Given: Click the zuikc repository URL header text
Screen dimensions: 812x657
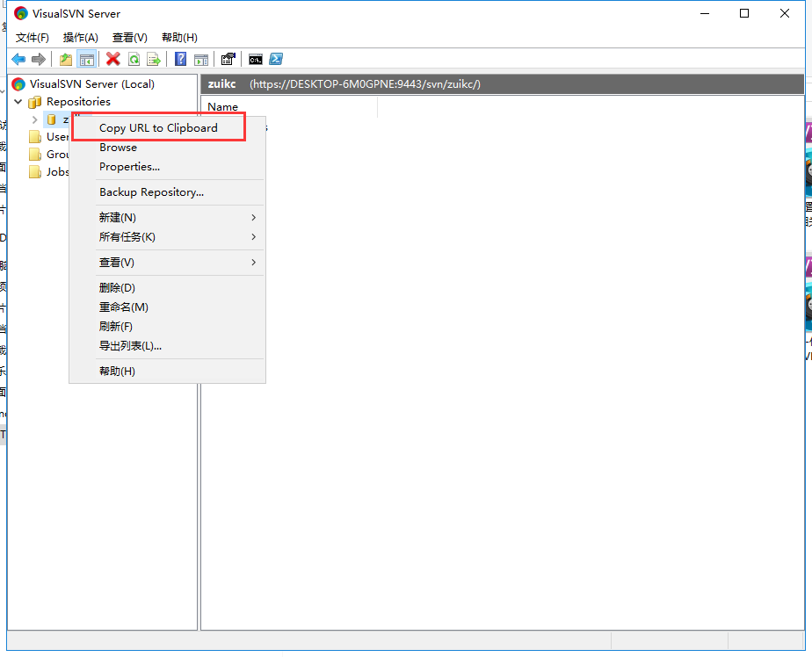Looking at the screenshot, I should point(365,83).
